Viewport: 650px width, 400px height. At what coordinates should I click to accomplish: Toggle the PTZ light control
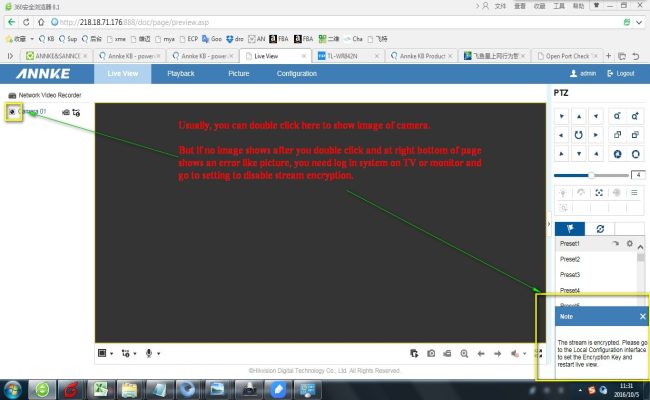pyautogui.click(x=562, y=192)
